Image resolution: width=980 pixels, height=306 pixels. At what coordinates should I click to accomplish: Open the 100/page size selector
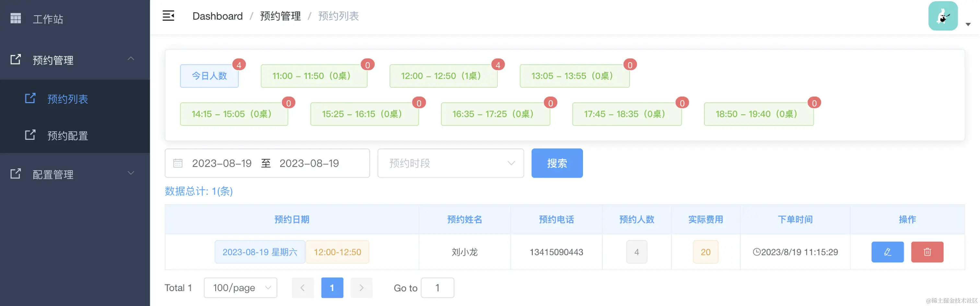pyautogui.click(x=240, y=288)
